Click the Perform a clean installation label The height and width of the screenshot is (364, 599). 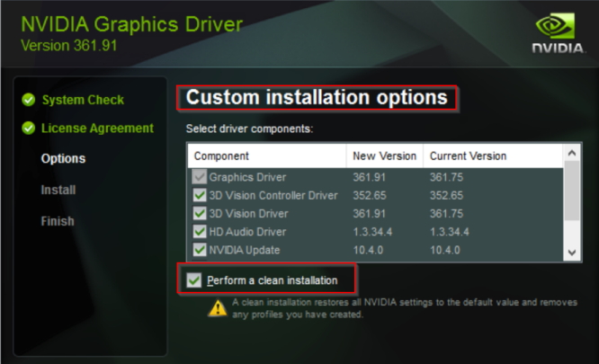(x=273, y=280)
